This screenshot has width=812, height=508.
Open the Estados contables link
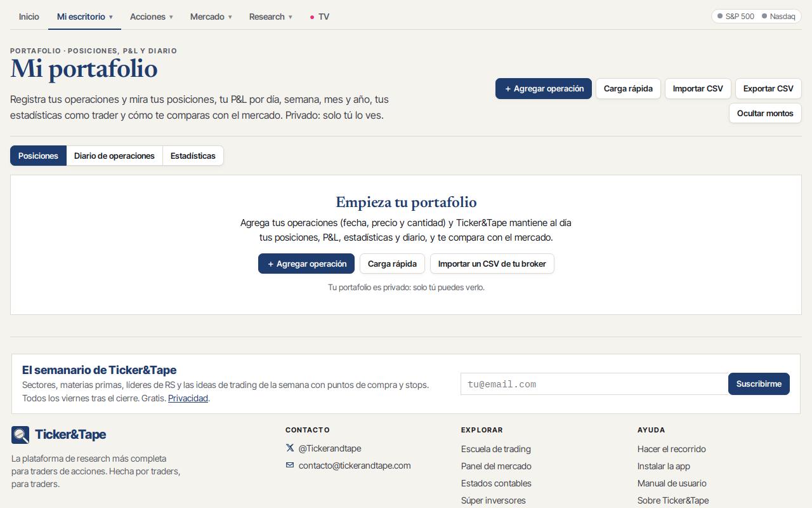496,483
